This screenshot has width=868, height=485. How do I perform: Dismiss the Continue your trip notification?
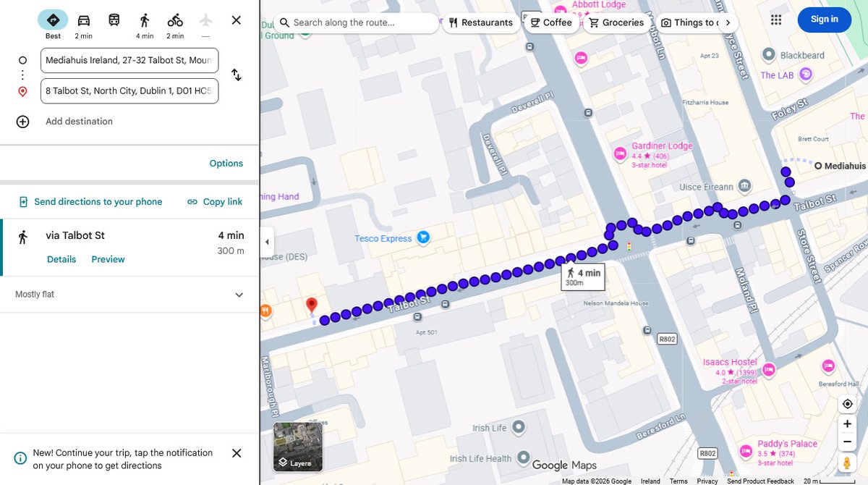click(237, 453)
